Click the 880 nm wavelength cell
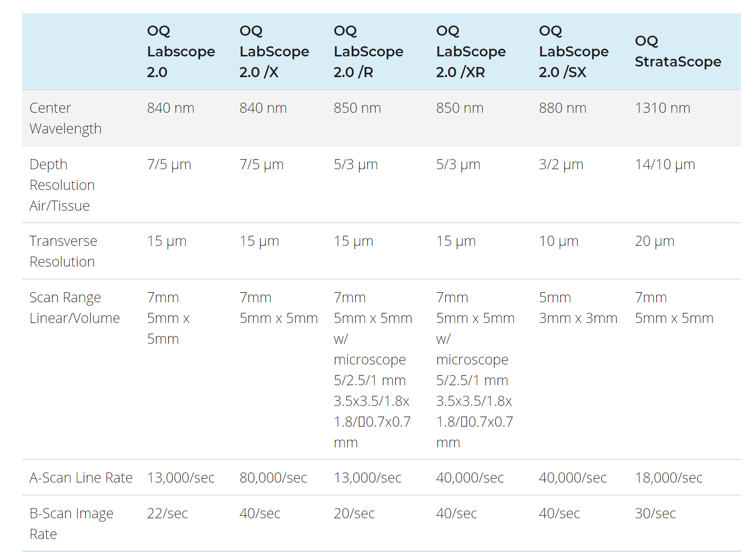The image size is (756, 552). 562,108
